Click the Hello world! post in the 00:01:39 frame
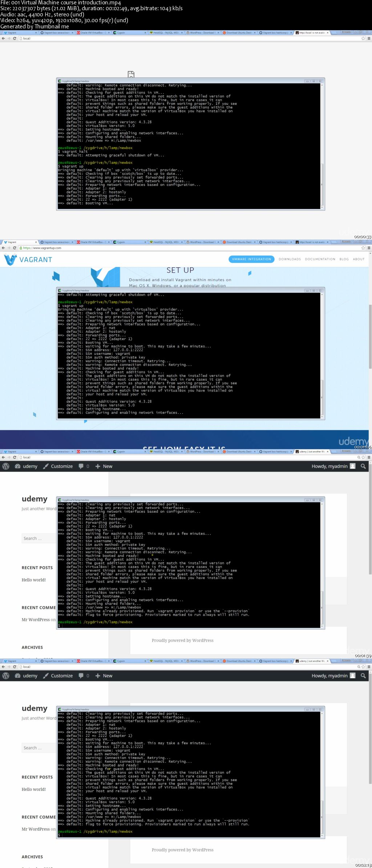 [34, 580]
